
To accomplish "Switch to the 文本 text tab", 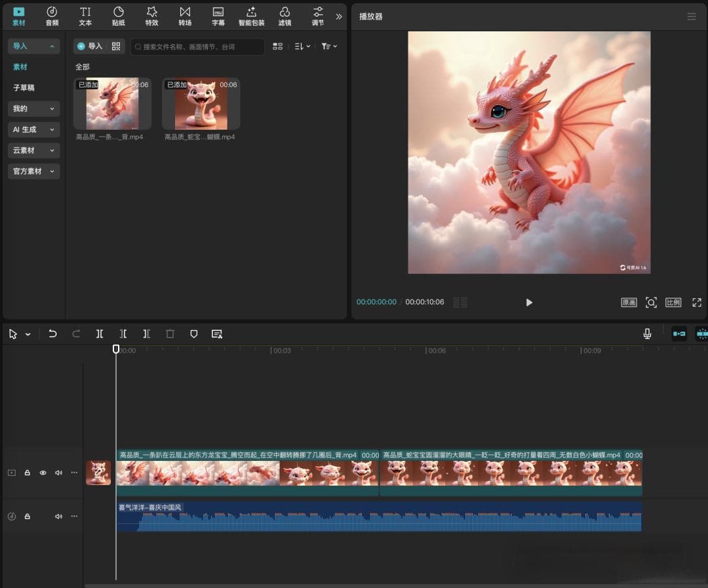I will pyautogui.click(x=85, y=16).
